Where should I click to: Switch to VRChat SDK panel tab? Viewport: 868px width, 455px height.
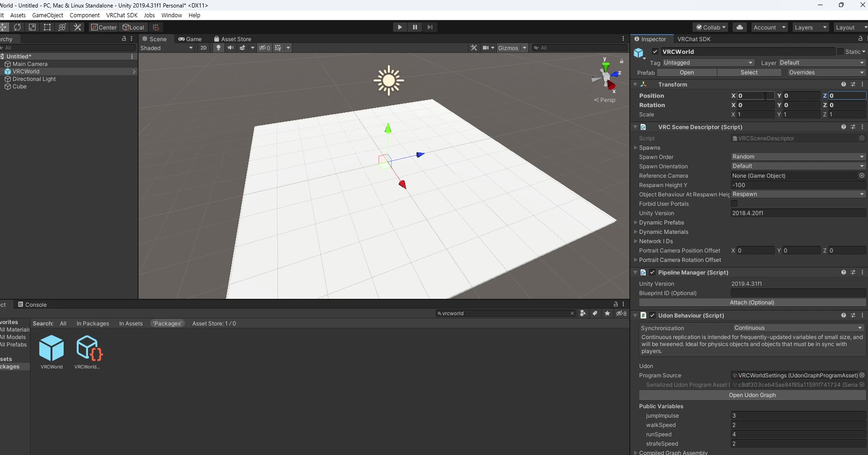[x=694, y=39]
